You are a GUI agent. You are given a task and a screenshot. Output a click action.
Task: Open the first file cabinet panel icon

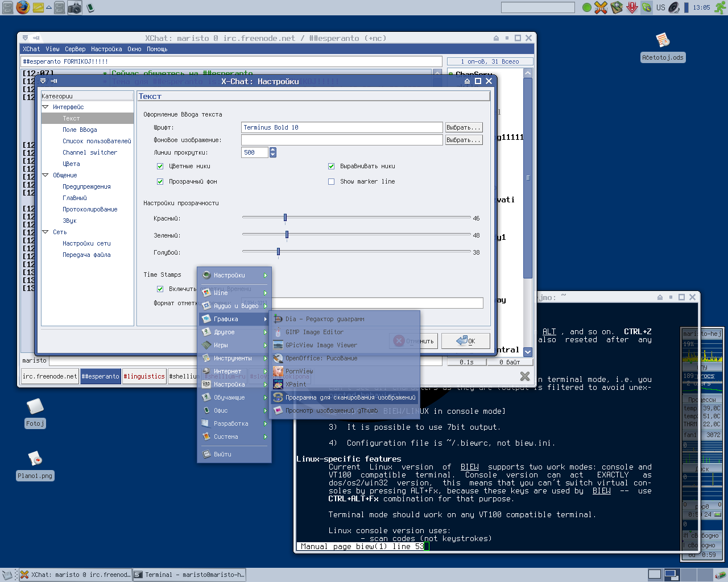click(x=7, y=7)
